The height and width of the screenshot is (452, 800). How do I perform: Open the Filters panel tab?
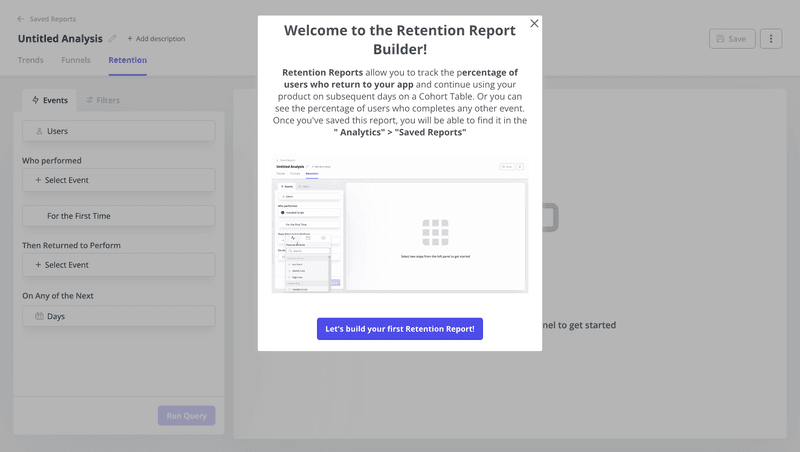[103, 100]
